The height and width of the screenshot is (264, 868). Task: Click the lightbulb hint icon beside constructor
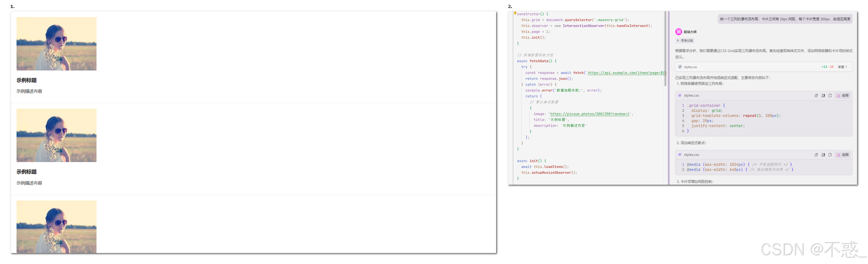pyautogui.click(x=515, y=13)
